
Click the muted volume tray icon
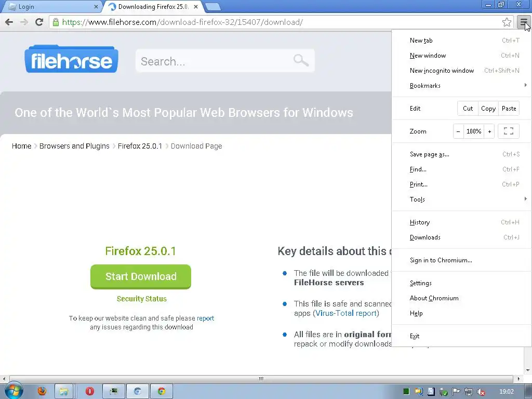point(481,392)
